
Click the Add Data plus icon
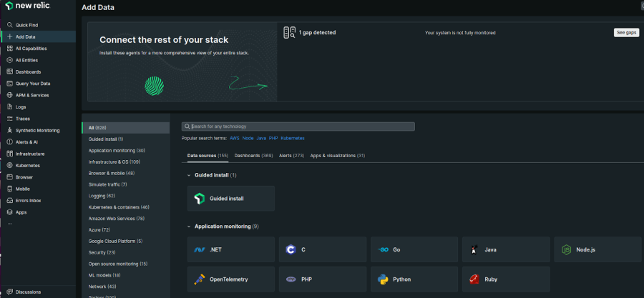coord(10,37)
